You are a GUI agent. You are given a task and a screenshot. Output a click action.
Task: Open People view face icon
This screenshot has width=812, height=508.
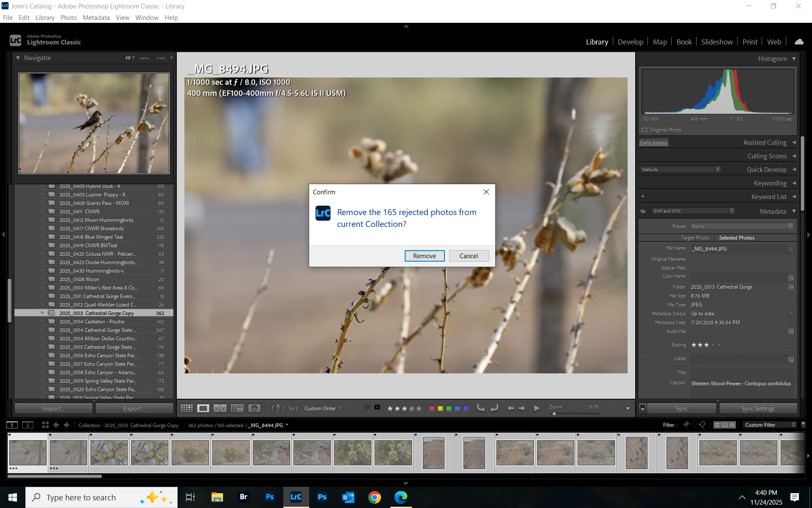pyautogui.click(x=254, y=409)
